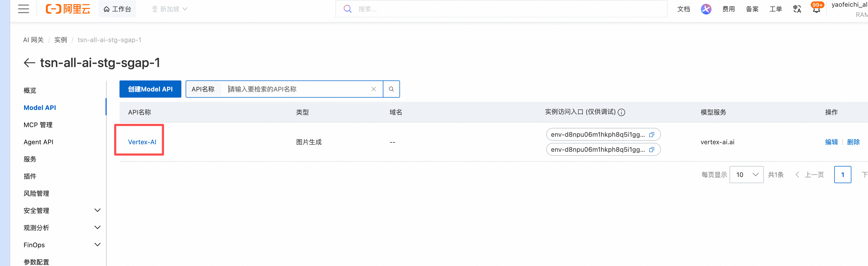Open the 工单 ticket menu
868x266 pixels.
(776, 9)
